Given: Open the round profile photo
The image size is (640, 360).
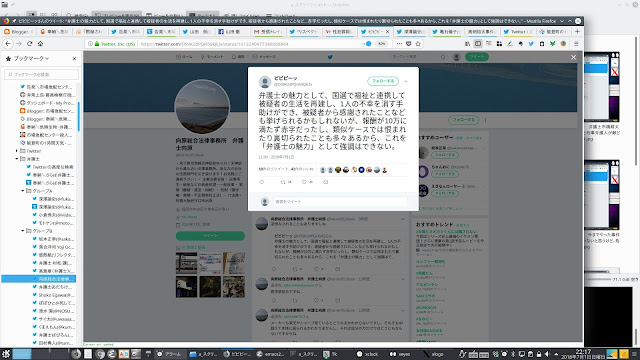Looking at the screenshot, I should (202, 107).
